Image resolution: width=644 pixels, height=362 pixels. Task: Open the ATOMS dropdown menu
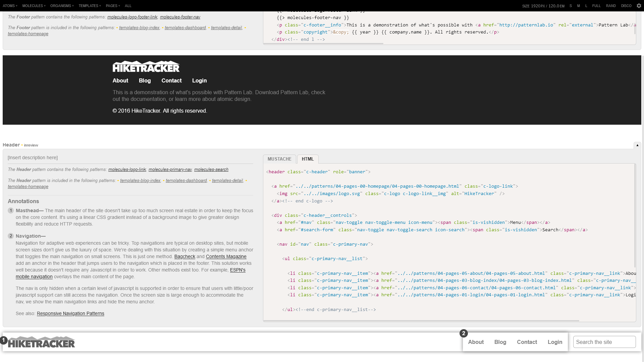(x=9, y=6)
